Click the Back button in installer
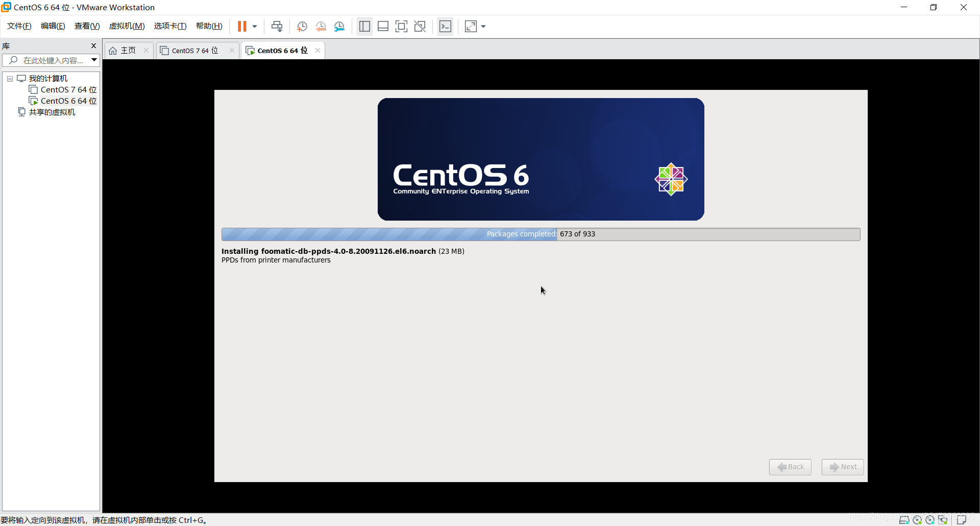980x526 pixels. point(790,467)
